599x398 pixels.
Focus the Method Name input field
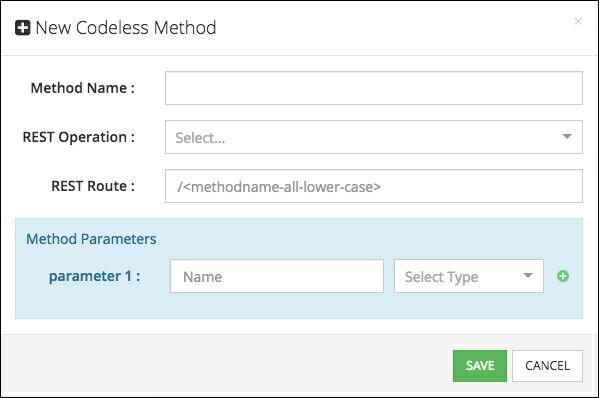coord(374,88)
